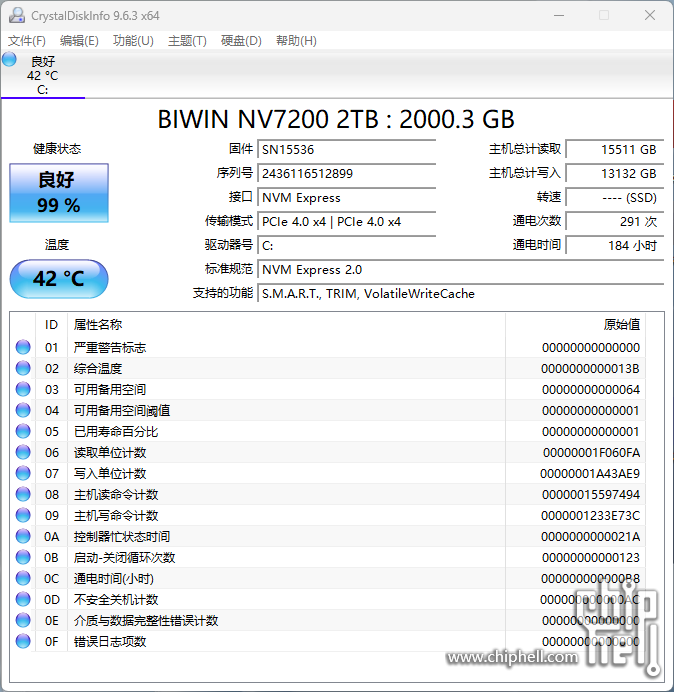Screen dimensions: 674x692
Task: Select the 不安全关机计数 attribute name
Action: (116, 599)
